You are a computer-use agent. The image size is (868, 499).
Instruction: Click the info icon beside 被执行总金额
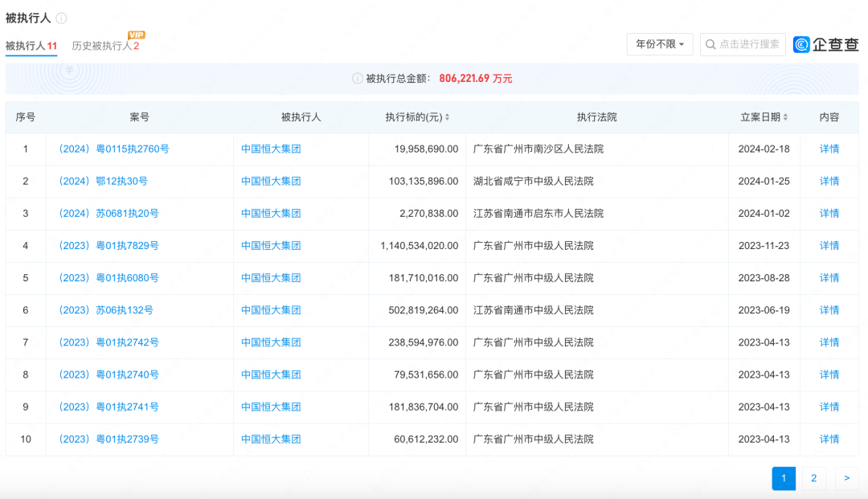(x=358, y=79)
